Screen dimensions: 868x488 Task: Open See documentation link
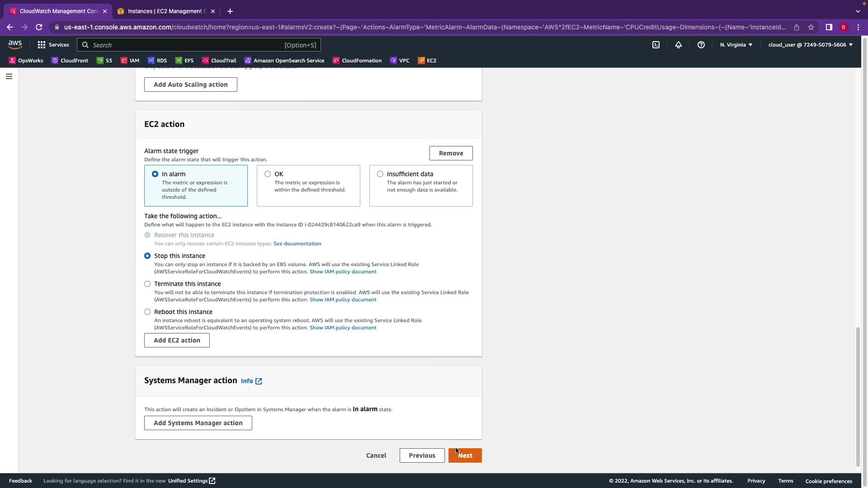click(x=297, y=244)
